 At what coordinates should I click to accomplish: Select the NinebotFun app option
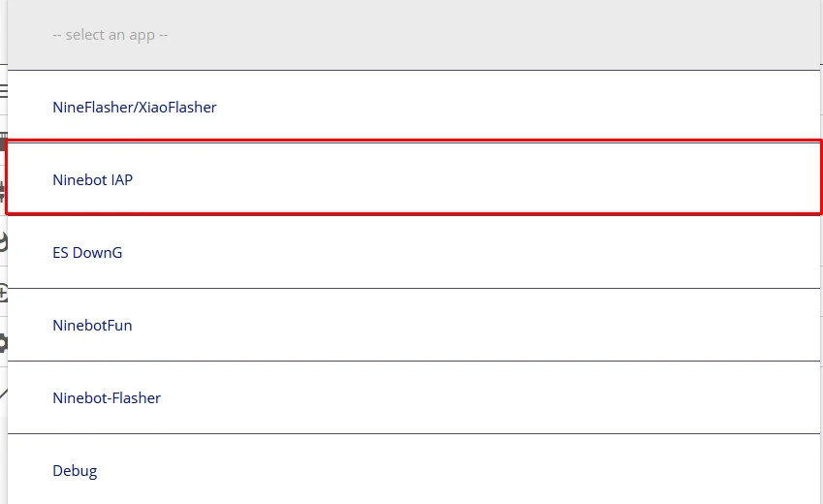point(414,325)
